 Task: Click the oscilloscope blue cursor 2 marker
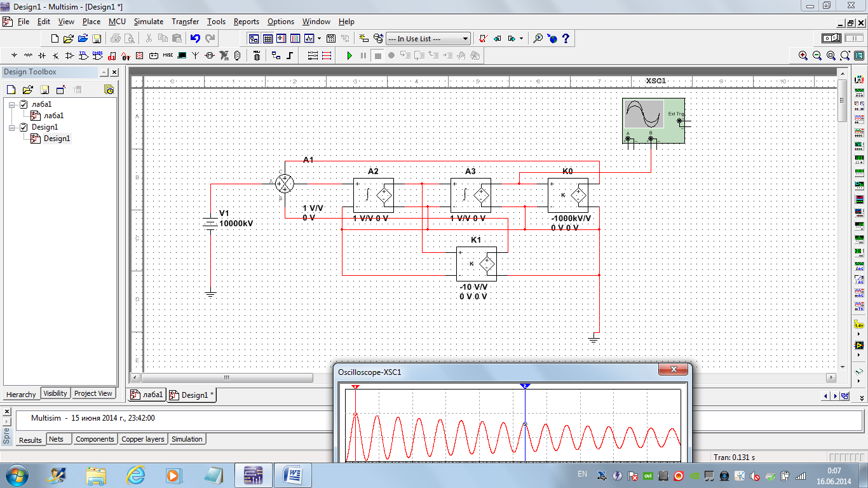click(x=525, y=386)
